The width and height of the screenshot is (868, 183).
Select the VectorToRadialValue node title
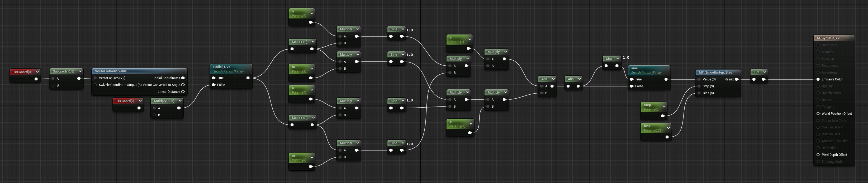111,71
